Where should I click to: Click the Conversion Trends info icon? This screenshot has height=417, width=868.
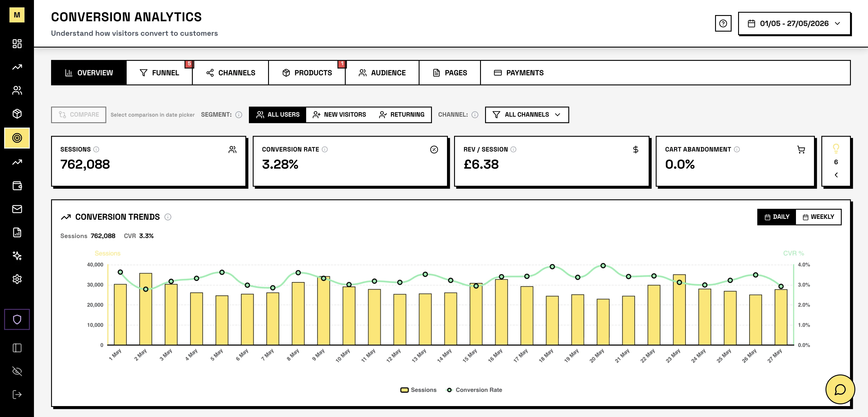tap(168, 217)
